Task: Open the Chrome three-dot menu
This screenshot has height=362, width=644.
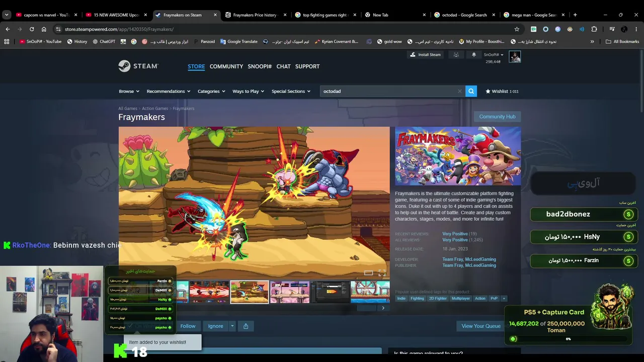Action: (636, 29)
